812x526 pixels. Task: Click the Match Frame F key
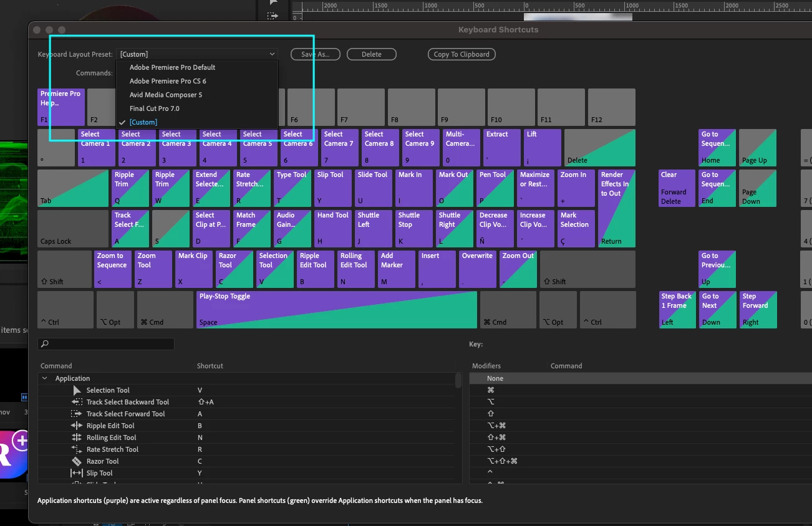[252, 229]
